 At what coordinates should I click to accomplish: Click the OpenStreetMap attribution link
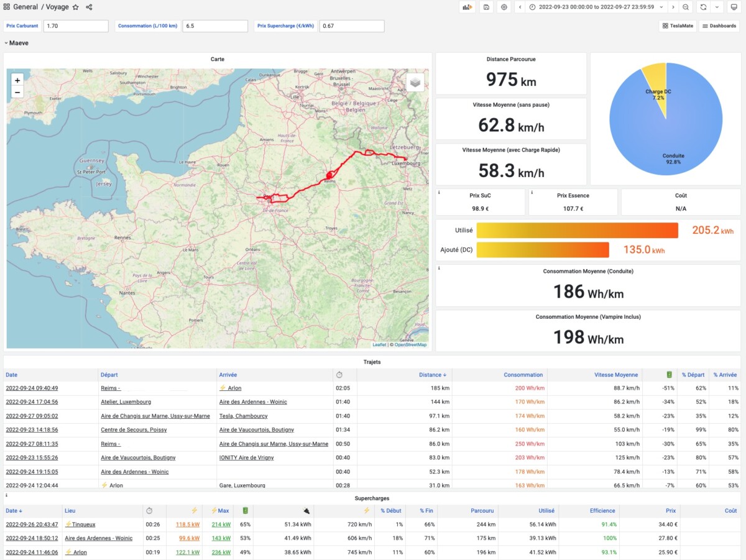pyautogui.click(x=410, y=344)
